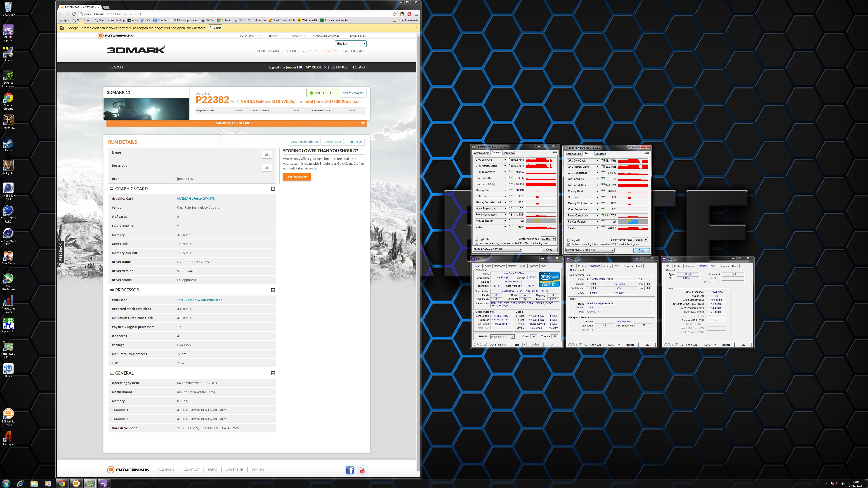The image size is (868, 488).
Task: Collapse the Graphics Card section
Action: [273, 189]
